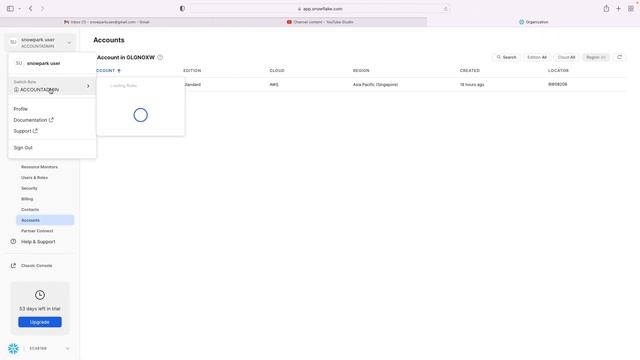Click Asia Pacific (Singapore) region cell
The height and width of the screenshot is (360, 640).
pyautogui.click(x=375, y=84)
